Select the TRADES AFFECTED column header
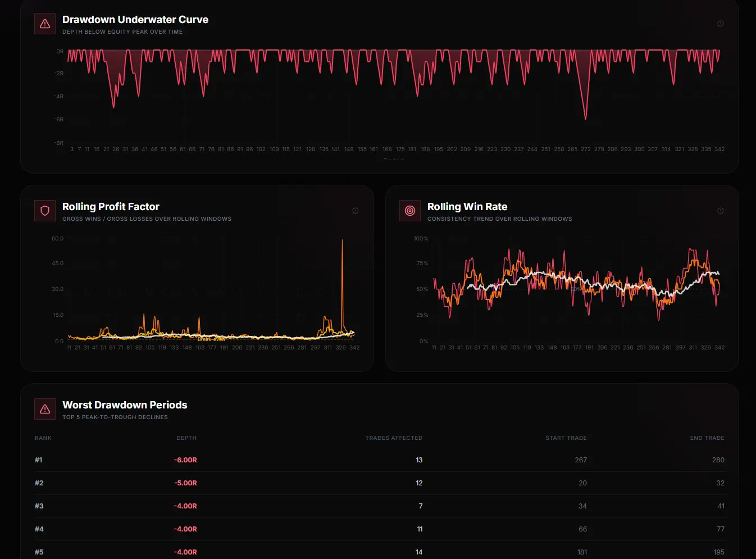Screen dimensions: 756x559 (394, 438)
